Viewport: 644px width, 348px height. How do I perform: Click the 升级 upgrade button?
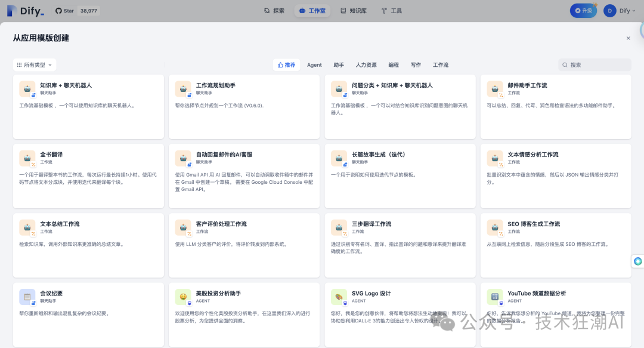click(x=583, y=11)
